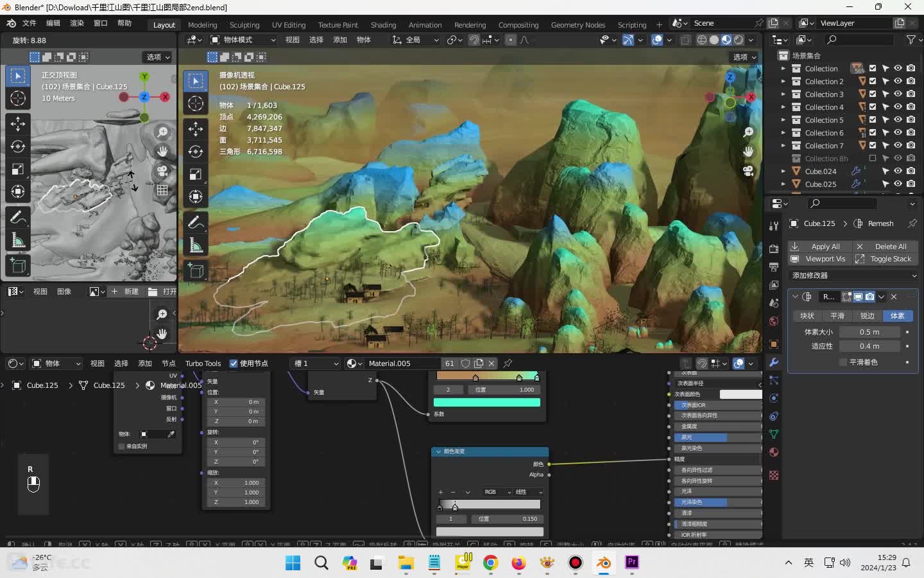Switch to the Shading workspace tab
The width and height of the screenshot is (924, 578).
click(x=383, y=25)
